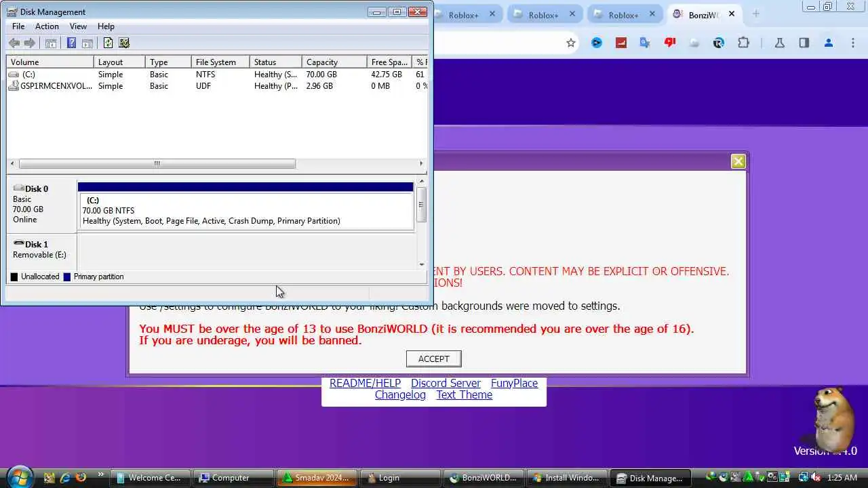The height and width of the screenshot is (488, 868).
Task: Select the Disk 0 label panel
Action: [x=42, y=205]
